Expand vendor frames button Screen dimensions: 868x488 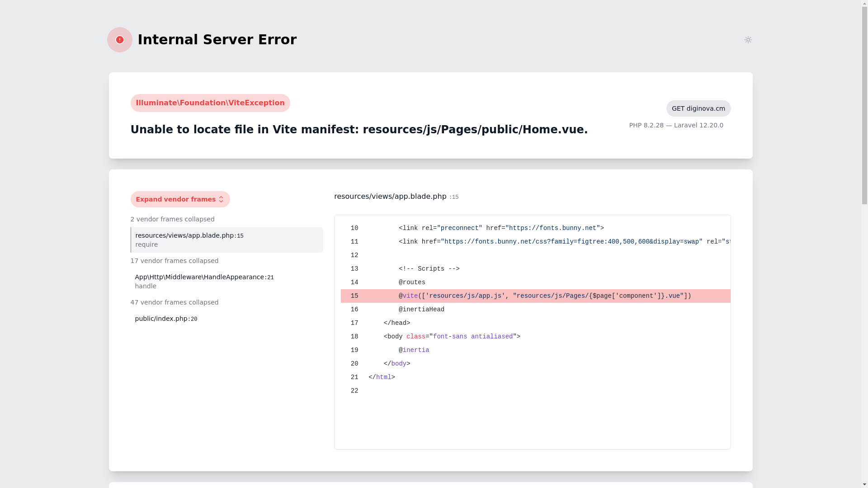click(180, 199)
